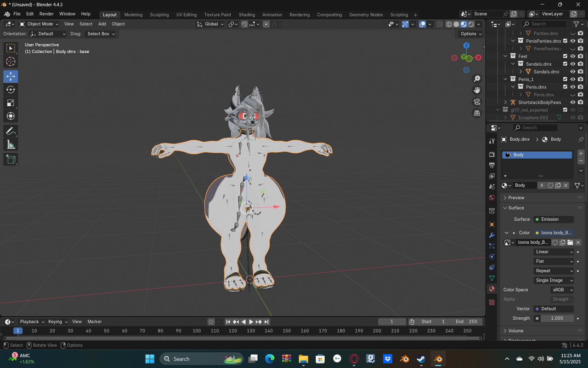Open timeline Playback popover
The height and width of the screenshot is (368, 588).
(x=32, y=322)
